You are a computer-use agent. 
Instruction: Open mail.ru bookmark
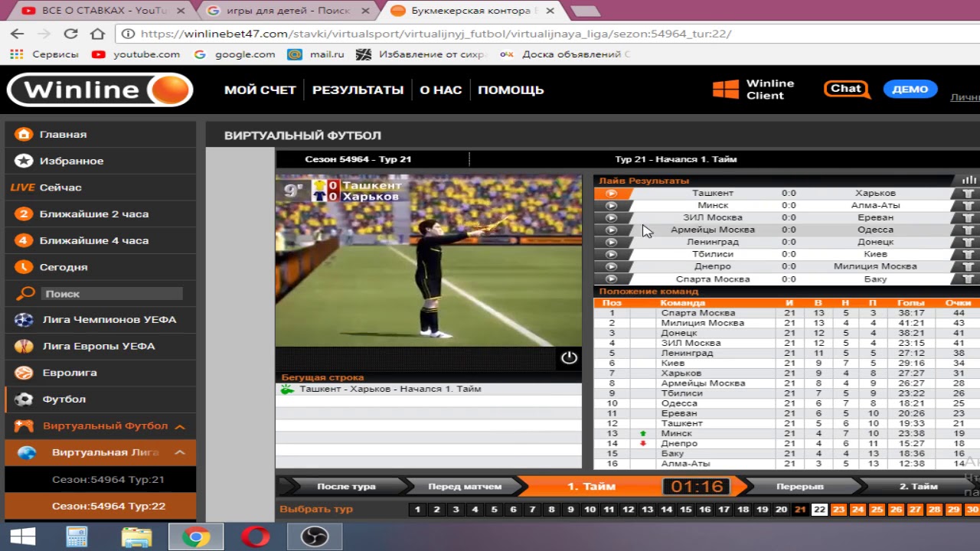pos(315,54)
